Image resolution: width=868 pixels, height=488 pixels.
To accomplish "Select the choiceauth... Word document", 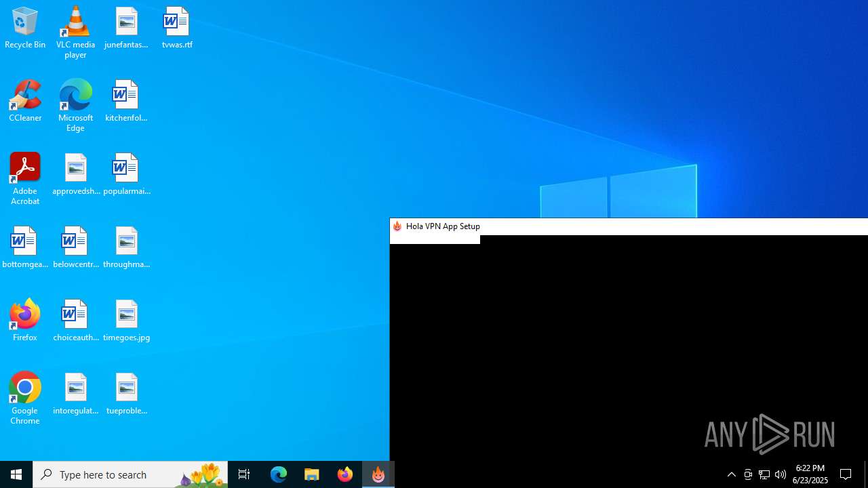I will click(x=76, y=321).
